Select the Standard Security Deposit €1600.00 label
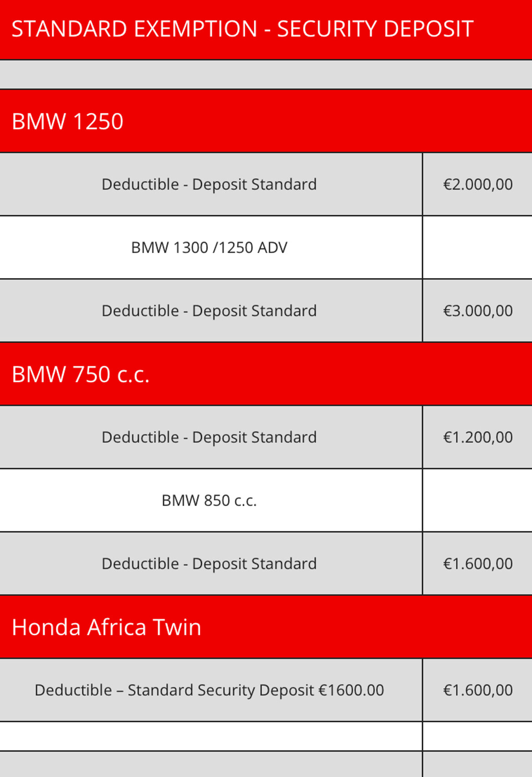This screenshot has height=777, width=532. coord(209,691)
